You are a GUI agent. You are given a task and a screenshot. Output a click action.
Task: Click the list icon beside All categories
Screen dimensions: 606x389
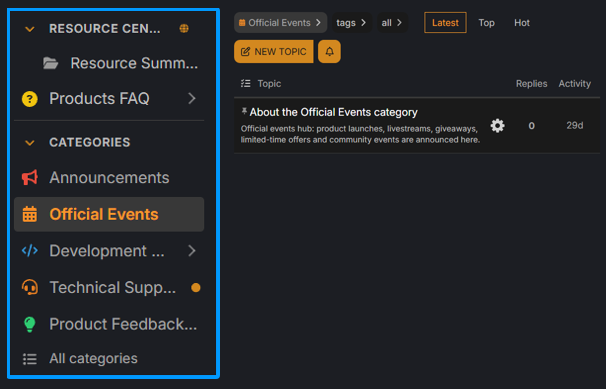(30, 359)
